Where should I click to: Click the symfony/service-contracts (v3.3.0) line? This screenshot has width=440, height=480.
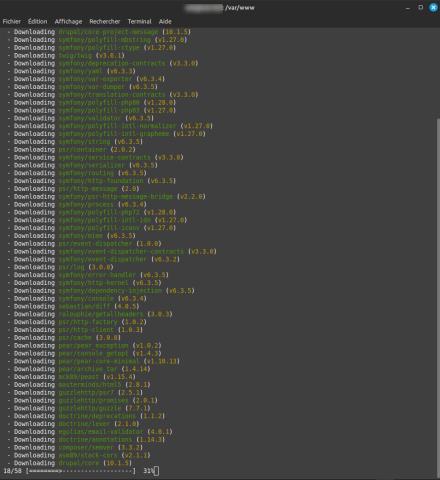(95, 157)
